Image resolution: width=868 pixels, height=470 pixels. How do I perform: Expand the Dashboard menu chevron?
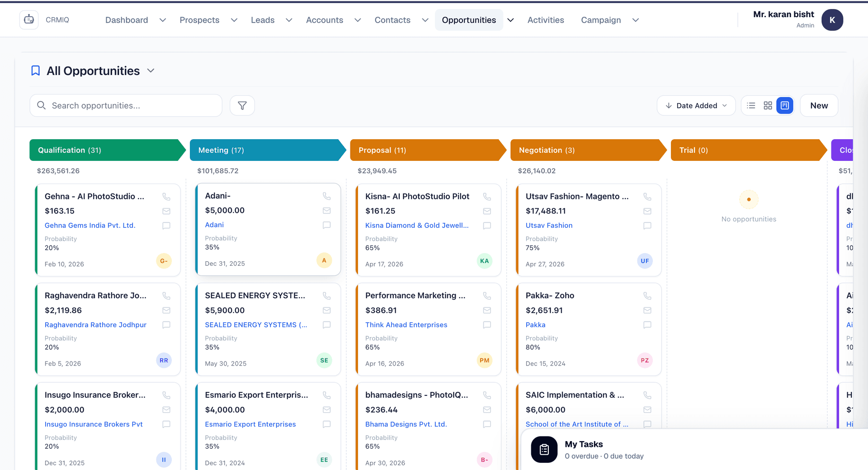pyautogui.click(x=163, y=20)
